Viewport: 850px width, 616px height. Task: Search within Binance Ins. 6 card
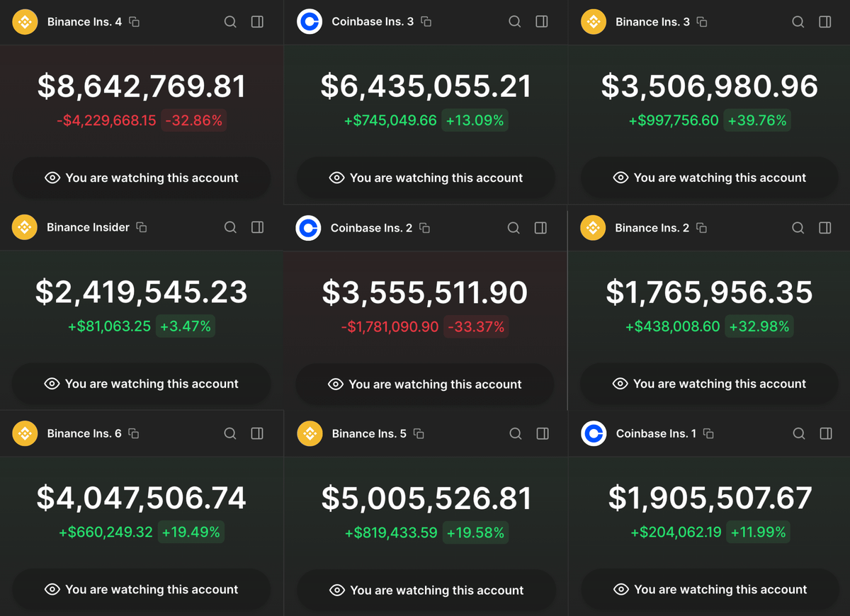click(230, 433)
